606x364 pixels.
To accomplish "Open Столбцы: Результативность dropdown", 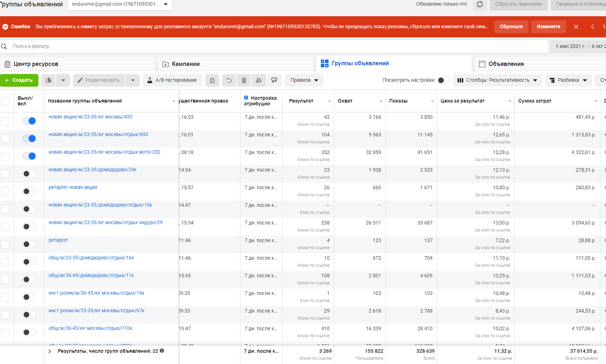I will (497, 80).
